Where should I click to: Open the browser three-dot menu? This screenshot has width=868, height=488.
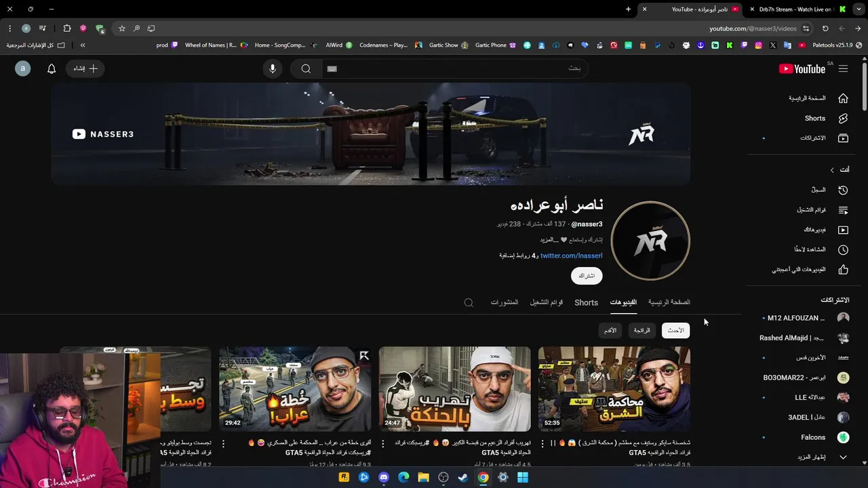(9, 28)
